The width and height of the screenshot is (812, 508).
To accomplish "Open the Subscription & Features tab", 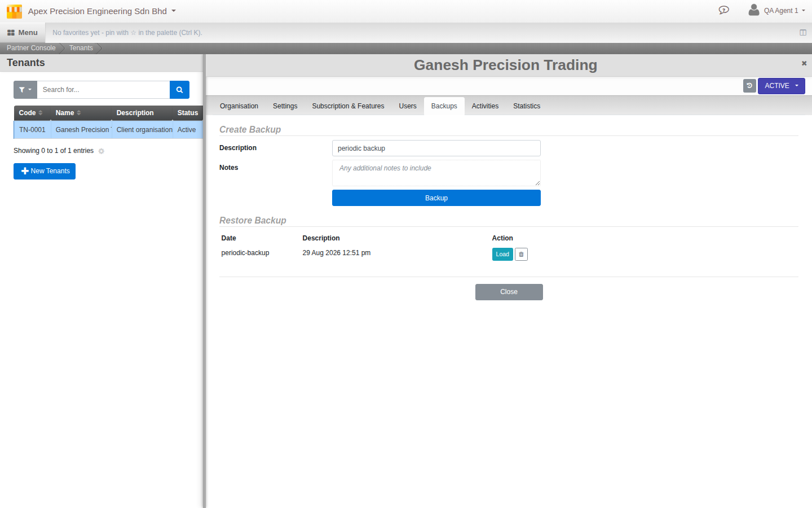I will click(348, 106).
